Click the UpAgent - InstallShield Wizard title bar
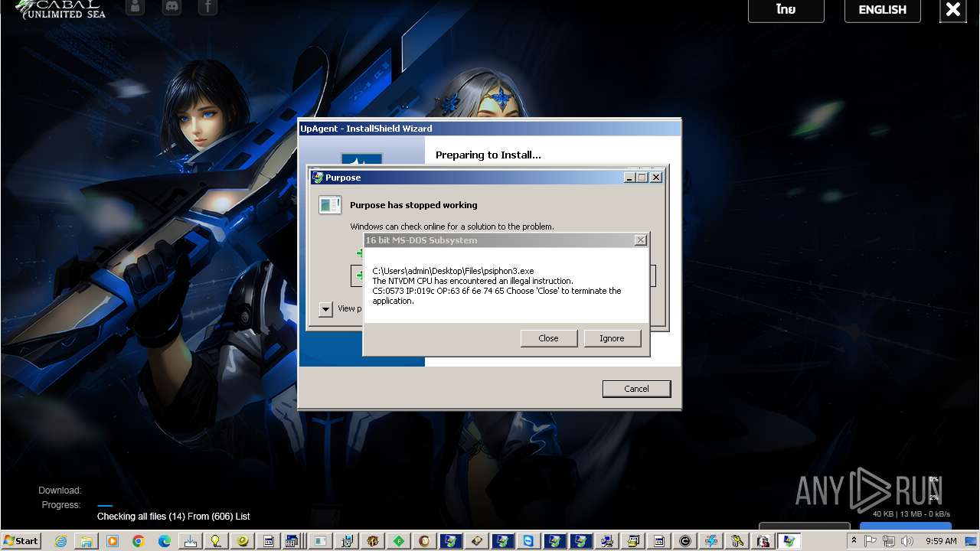Screen dimensions: 980x551 (x=489, y=129)
